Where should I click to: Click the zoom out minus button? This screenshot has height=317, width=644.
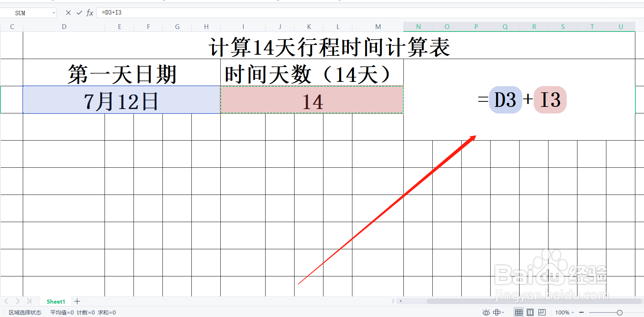[581, 312]
